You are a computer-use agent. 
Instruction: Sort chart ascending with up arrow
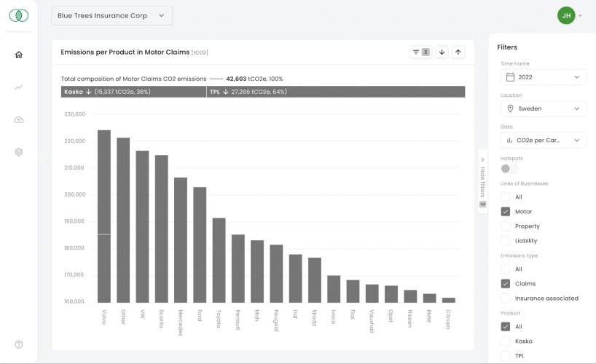pyautogui.click(x=458, y=52)
